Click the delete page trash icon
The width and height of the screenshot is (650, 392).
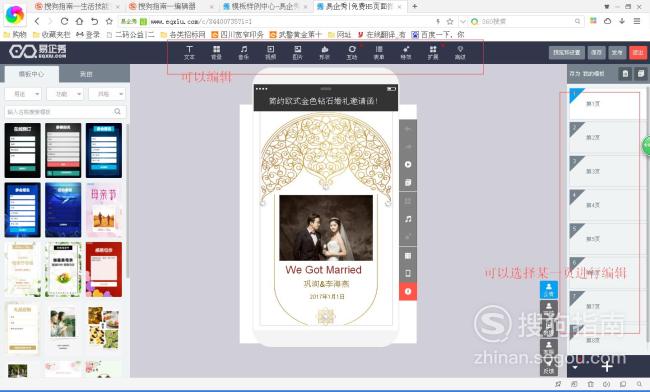tap(625, 74)
